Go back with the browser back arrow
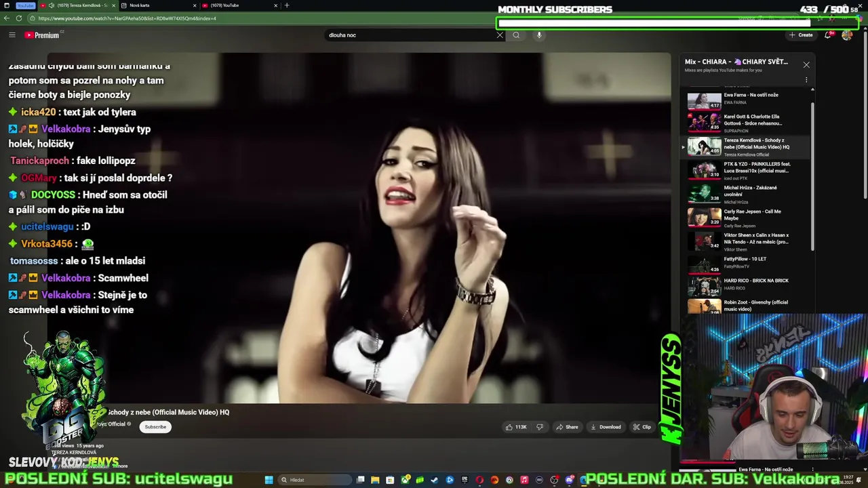This screenshot has height=488, width=868. point(7,18)
